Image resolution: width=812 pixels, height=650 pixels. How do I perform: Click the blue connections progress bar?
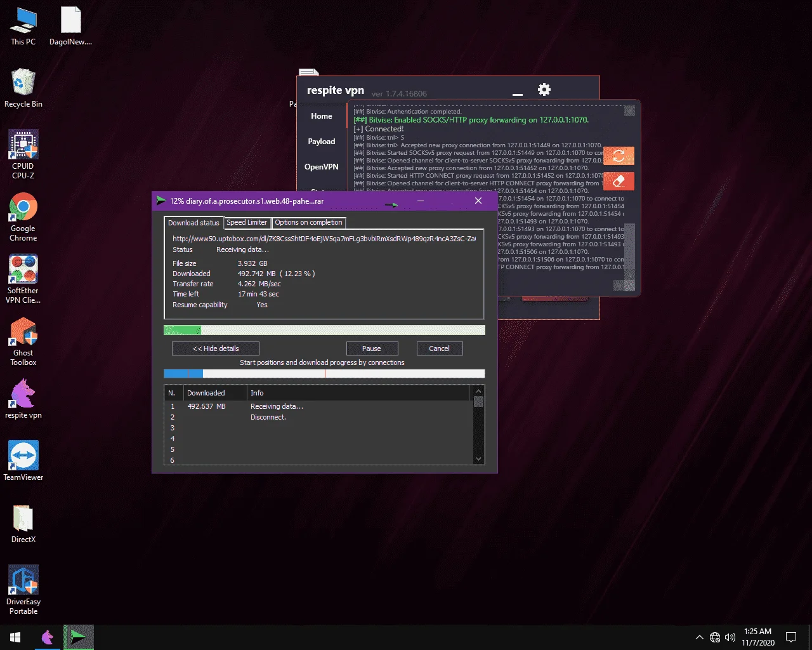pyautogui.click(x=324, y=374)
